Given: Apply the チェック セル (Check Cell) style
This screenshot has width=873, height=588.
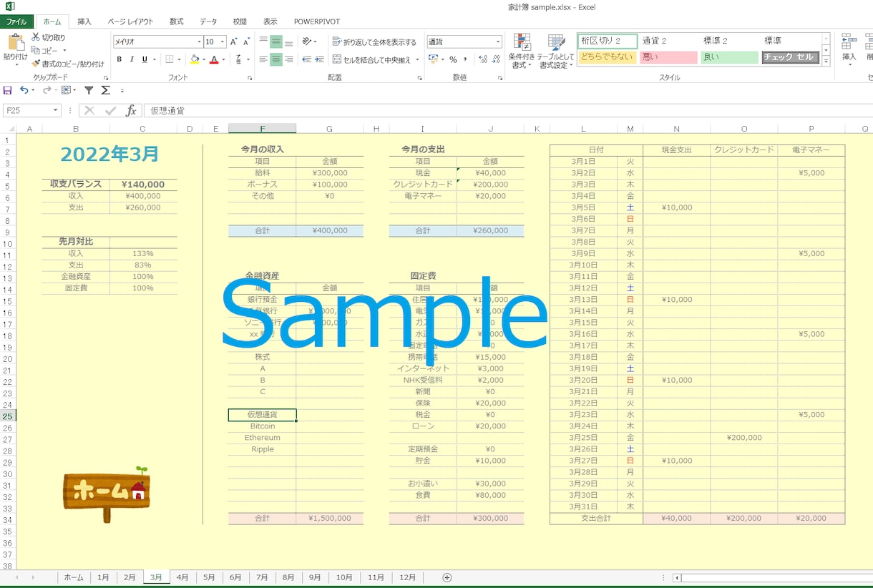Looking at the screenshot, I should [x=791, y=57].
